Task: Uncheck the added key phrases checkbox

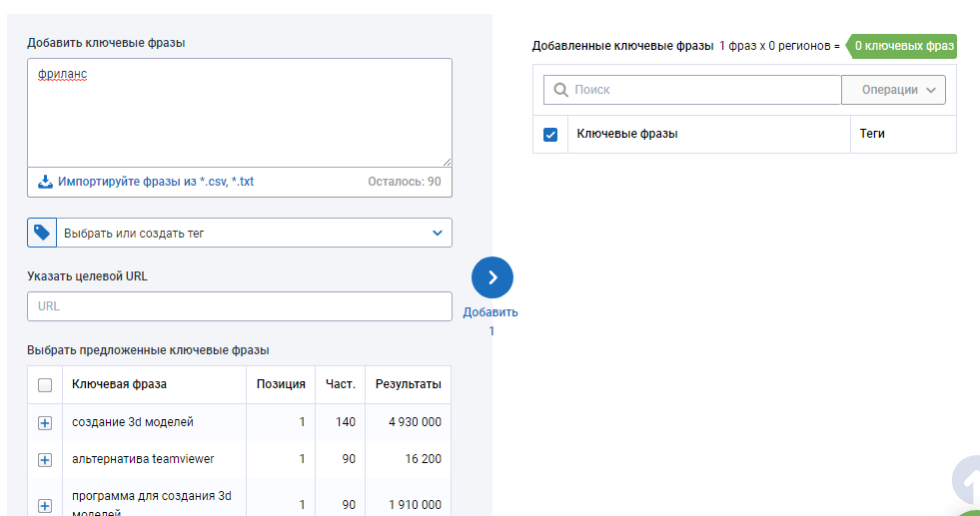Action: [x=550, y=135]
